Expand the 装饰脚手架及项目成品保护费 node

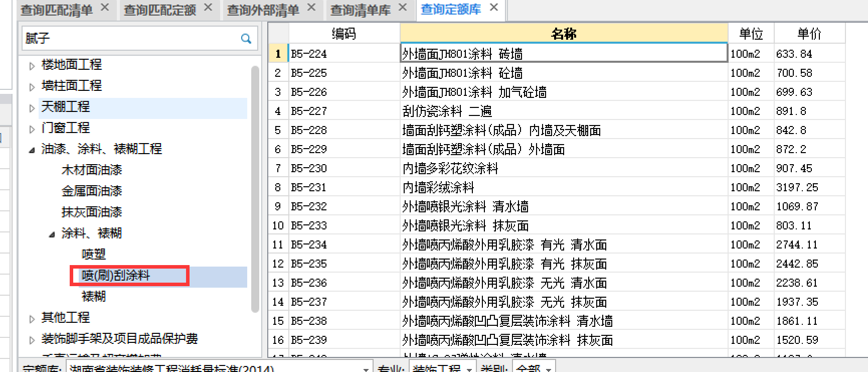coord(32,340)
